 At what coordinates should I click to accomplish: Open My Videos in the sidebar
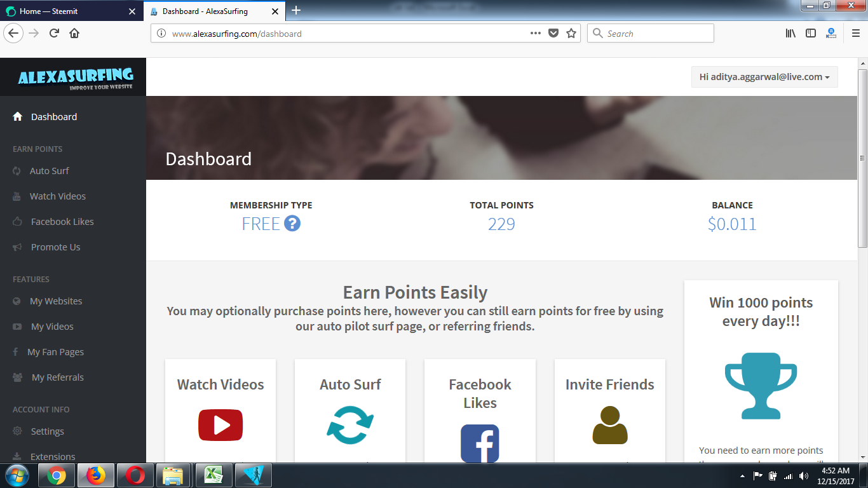click(52, 327)
